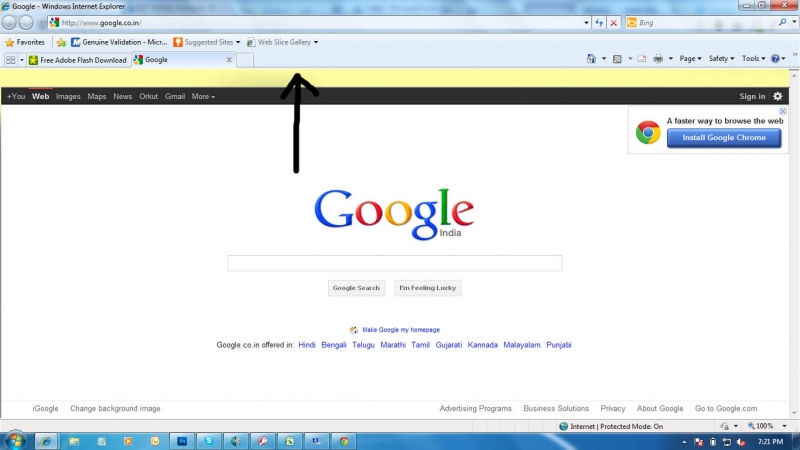Image resolution: width=800 pixels, height=450 pixels.
Task: Click the Refresh button beside address bar
Action: click(598, 22)
